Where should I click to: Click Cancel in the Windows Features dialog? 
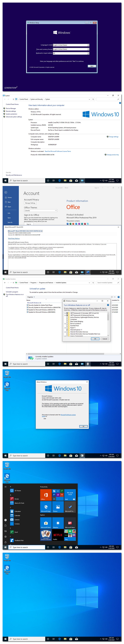105,339
